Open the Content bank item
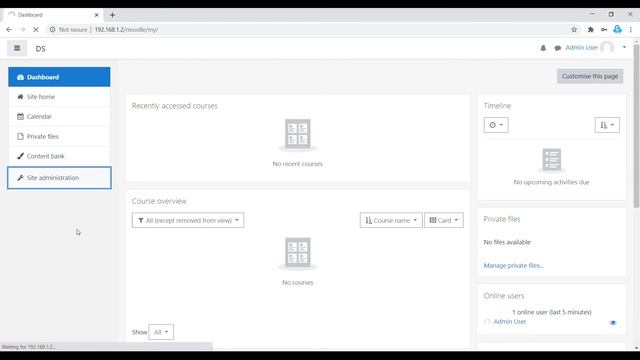 coord(59,156)
